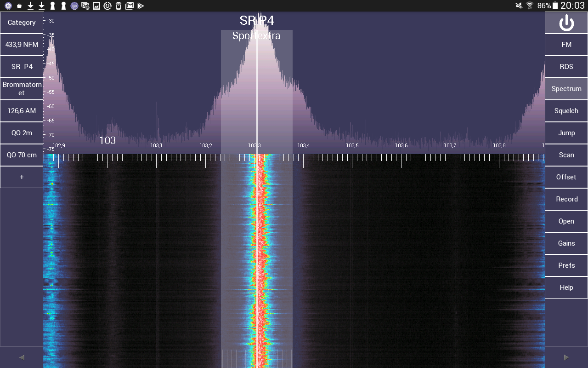Tap the 86% battery percentage

(544, 6)
